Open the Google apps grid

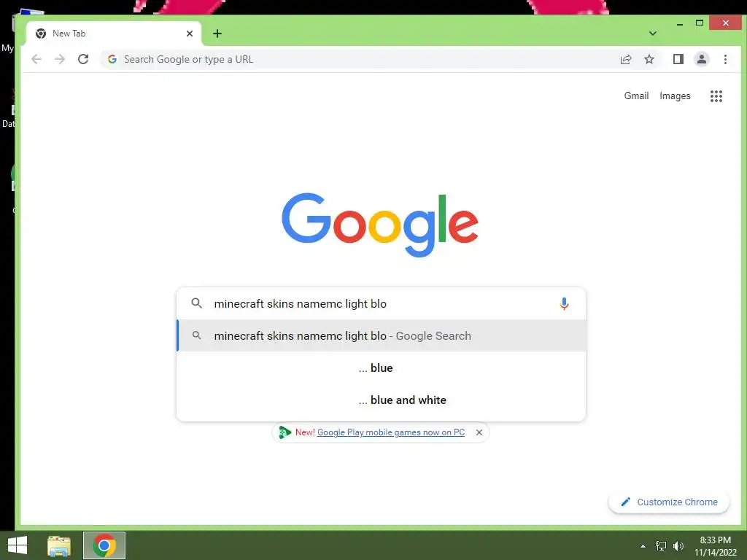(716, 96)
